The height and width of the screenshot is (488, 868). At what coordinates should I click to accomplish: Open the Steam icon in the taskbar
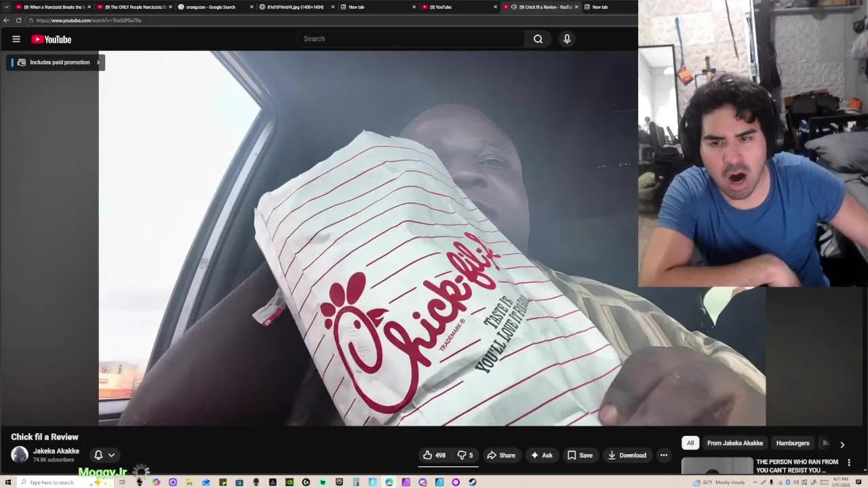click(473, 483)
